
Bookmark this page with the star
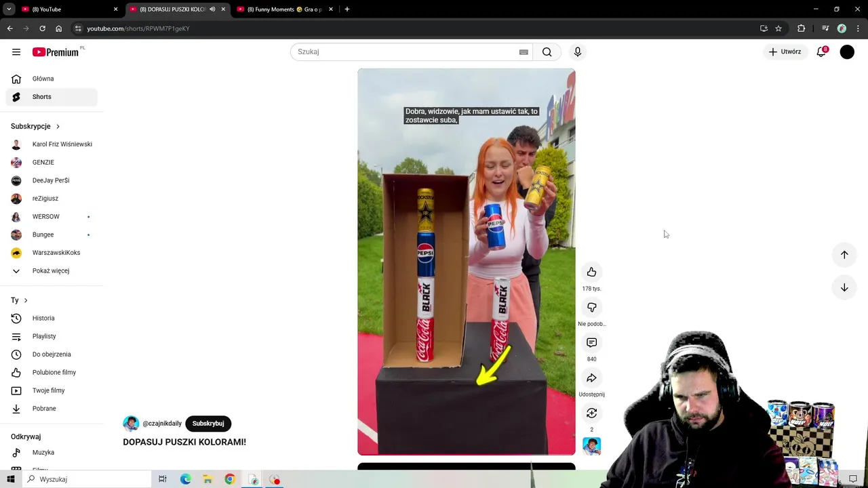pos(778,28)
